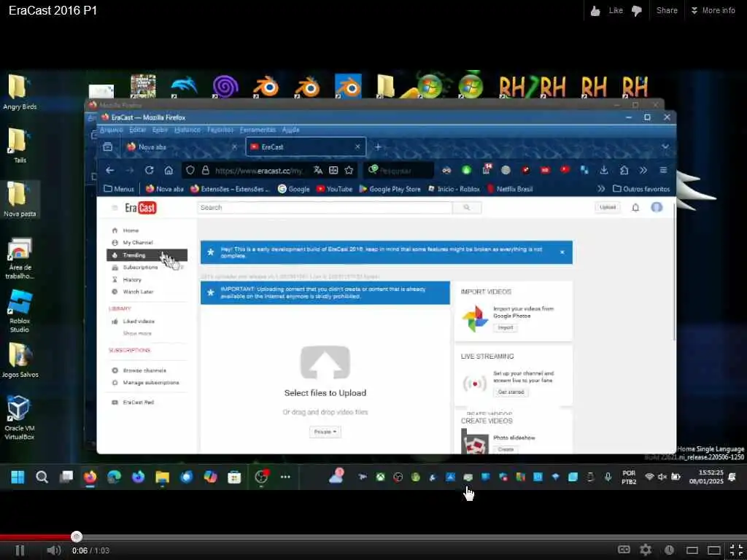Image resolution: width=747 pixels, height=560 pixels.
Task: Open the Ferramentas menu
Action: point(258,130)
